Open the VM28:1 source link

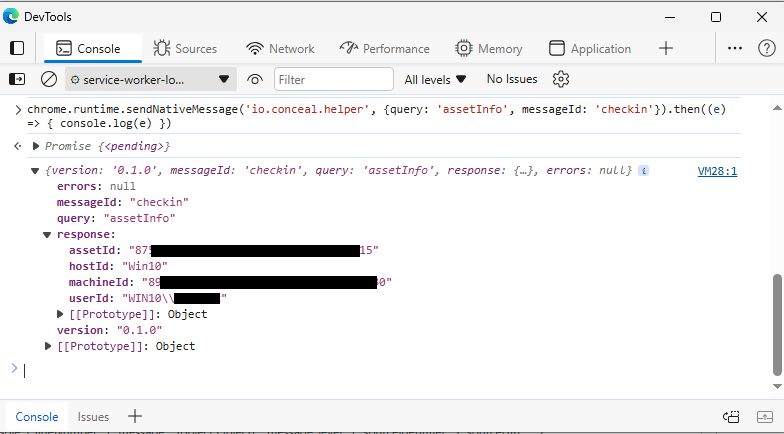click(x=717, y=171)
